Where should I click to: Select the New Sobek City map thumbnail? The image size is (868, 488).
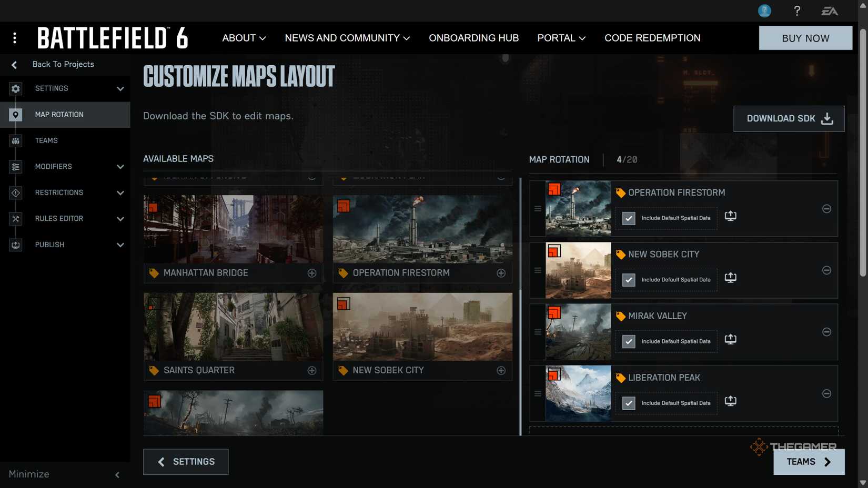422,327
